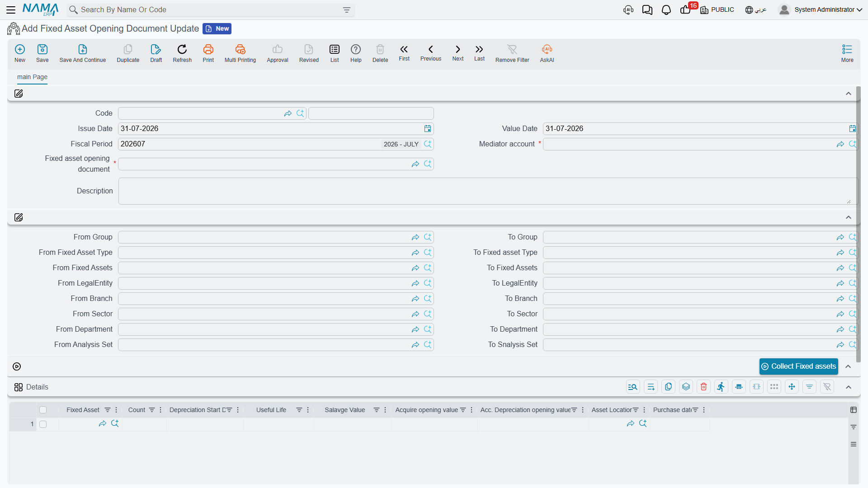Open Help from toolbar
This screenshot has width=868, height=488.
click(x=356, y=53)
